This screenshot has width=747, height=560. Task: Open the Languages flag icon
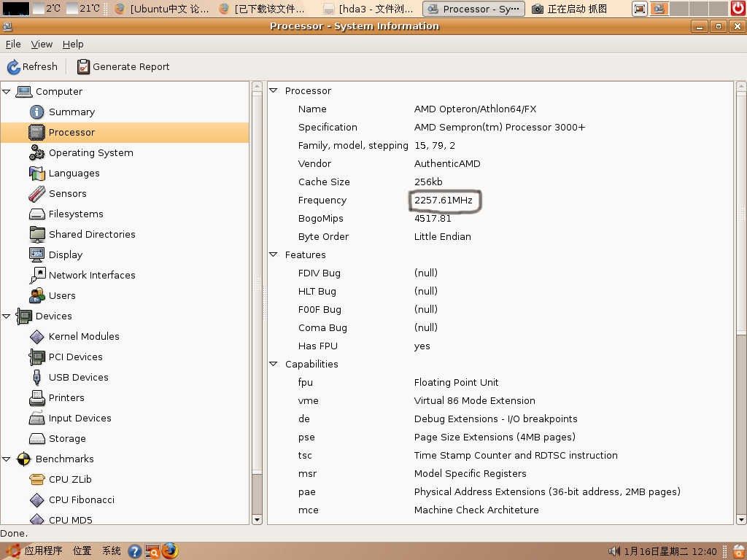click(36, 174)
